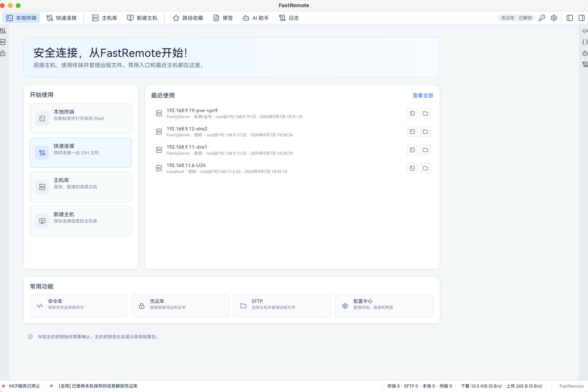The width and height of the screenshot is (588, 392).
Task: Open the 本地终端 card under 开始使用
Action: (x=81, y=118)
